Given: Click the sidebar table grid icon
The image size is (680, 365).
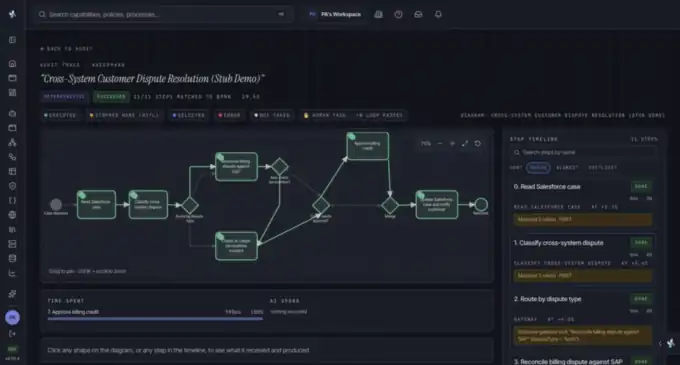Looking at the screenshot, I should coord(12,171).
